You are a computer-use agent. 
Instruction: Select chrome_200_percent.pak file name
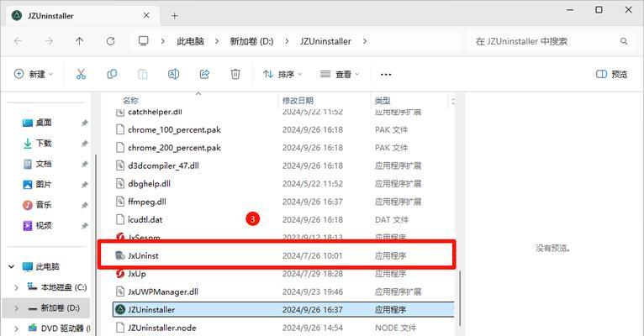click(174, 148)
